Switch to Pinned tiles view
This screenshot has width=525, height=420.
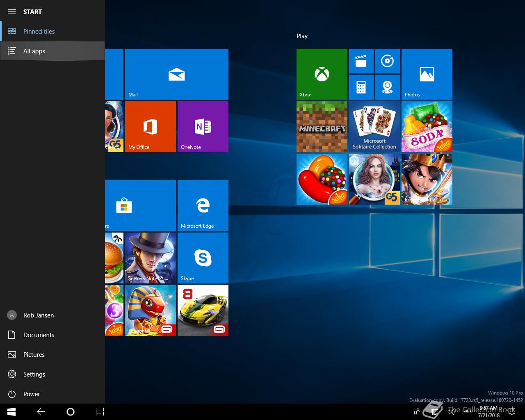coord(52,31)
